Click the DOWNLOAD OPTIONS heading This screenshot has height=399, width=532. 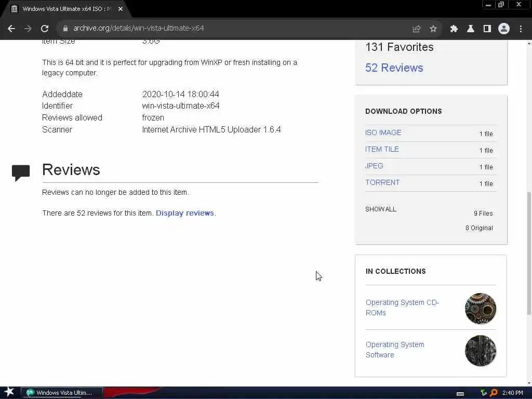[x=403, y=111]
